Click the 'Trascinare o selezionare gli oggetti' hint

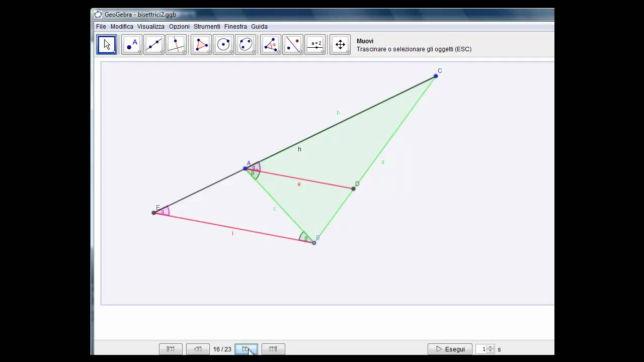click(x=414, y=49)
